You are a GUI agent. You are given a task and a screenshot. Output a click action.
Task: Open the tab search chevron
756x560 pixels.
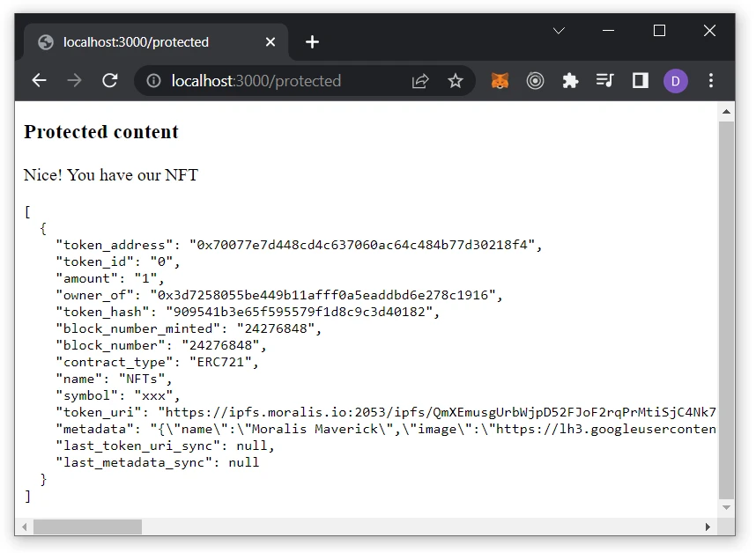pyautogui.click(x=559, y=31)
